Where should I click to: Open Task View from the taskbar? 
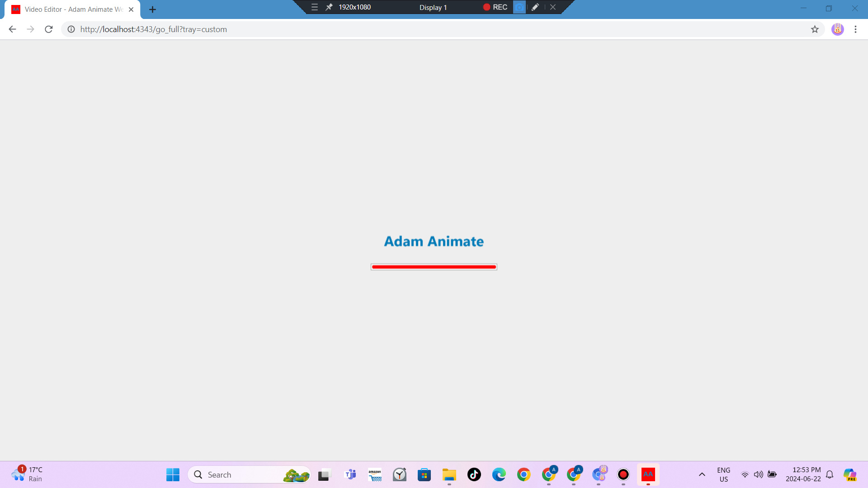[x=324, y=475]
